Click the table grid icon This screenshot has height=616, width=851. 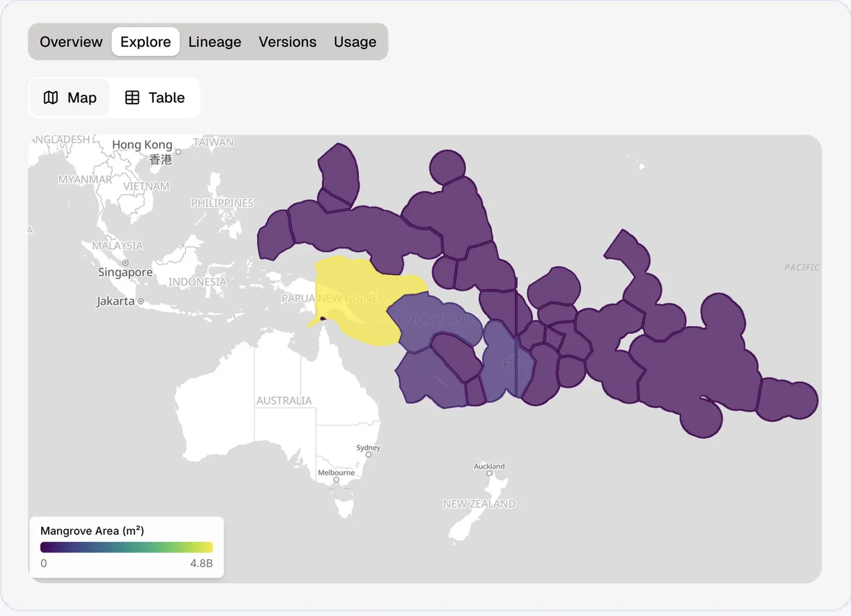pos(132,98)
